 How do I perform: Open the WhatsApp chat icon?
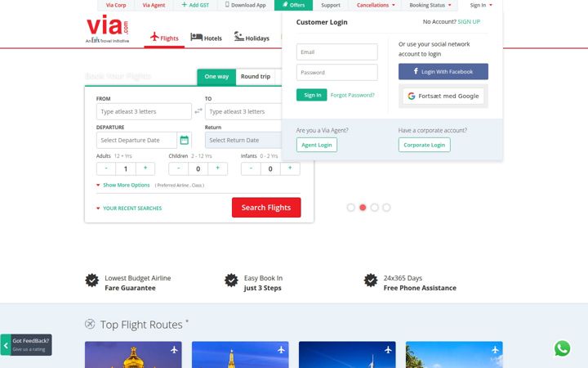562,348
